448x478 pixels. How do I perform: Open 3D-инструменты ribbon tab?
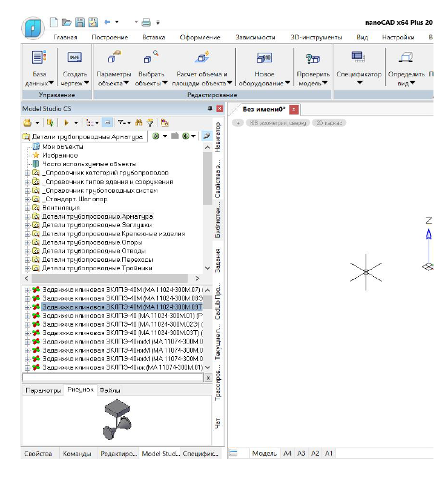click(x=316, y=37)
